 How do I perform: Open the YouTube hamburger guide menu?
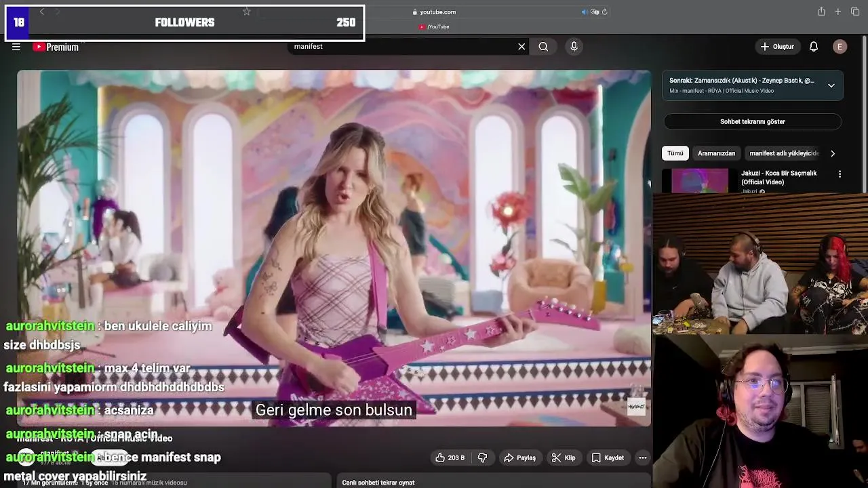pos(16,47)
